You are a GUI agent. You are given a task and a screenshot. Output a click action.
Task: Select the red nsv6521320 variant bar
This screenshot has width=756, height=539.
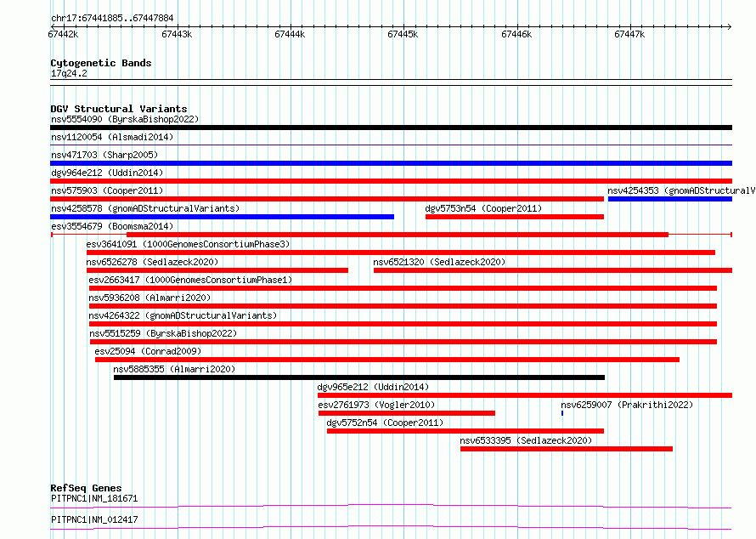[x=553, y=270]
